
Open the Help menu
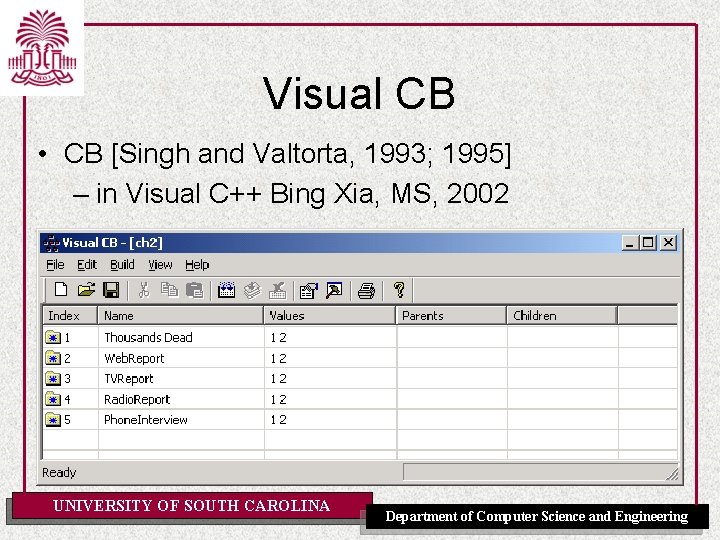coord(197,265)
